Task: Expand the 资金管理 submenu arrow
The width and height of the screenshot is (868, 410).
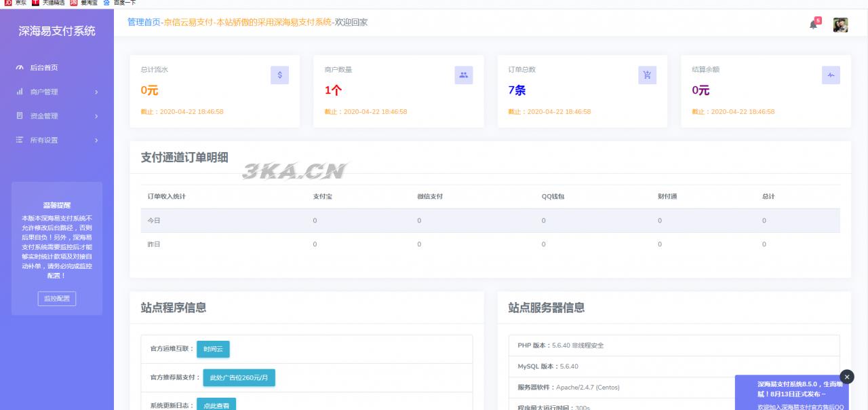Action: pyautogui.click(x=96, y=116)
